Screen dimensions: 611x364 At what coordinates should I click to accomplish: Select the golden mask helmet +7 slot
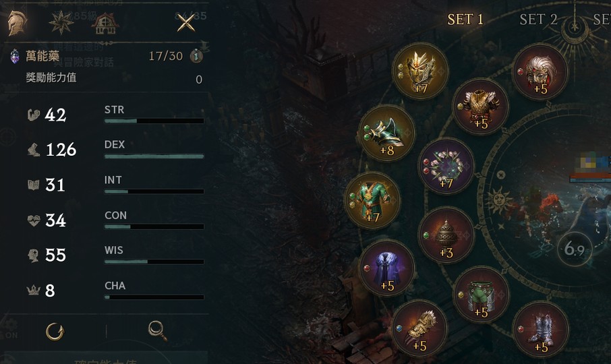pyautogui.click(x=420, y=71)
